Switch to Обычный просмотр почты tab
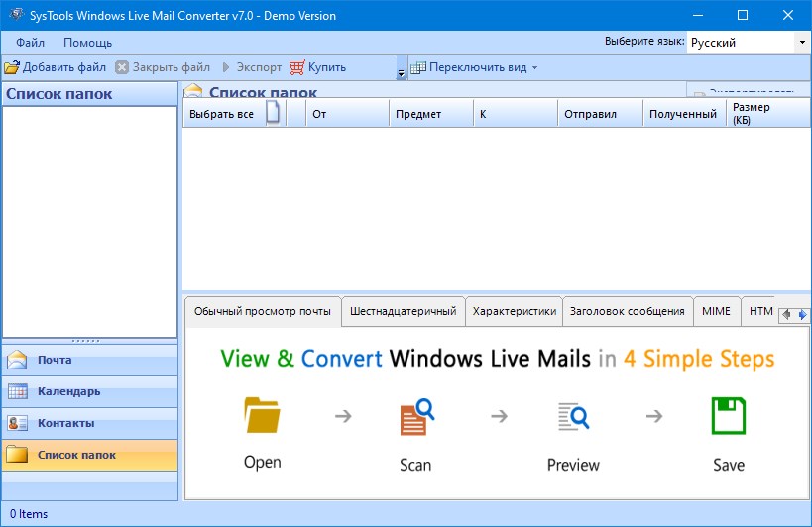The image size is (812, 527). 263,311
